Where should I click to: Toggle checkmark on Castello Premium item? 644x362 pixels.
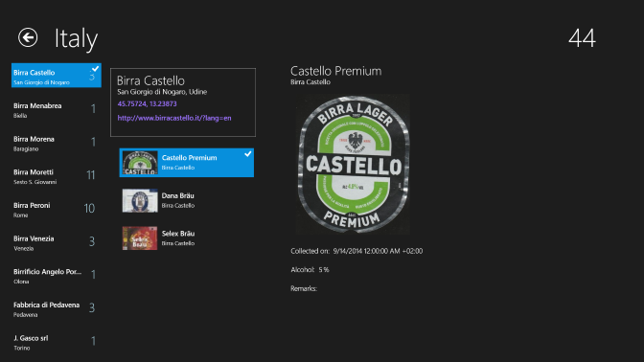click(247, 154)
